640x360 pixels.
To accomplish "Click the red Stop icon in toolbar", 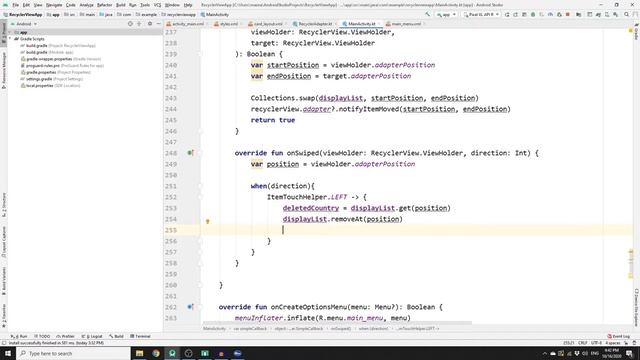I will (x=568, y=14).
